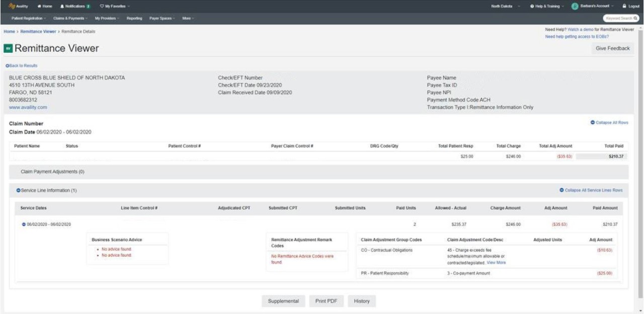Image resolution: width=644 pixels, height=314 pixels.
Task: Click Watch a demo link
Action: point(580,30)
